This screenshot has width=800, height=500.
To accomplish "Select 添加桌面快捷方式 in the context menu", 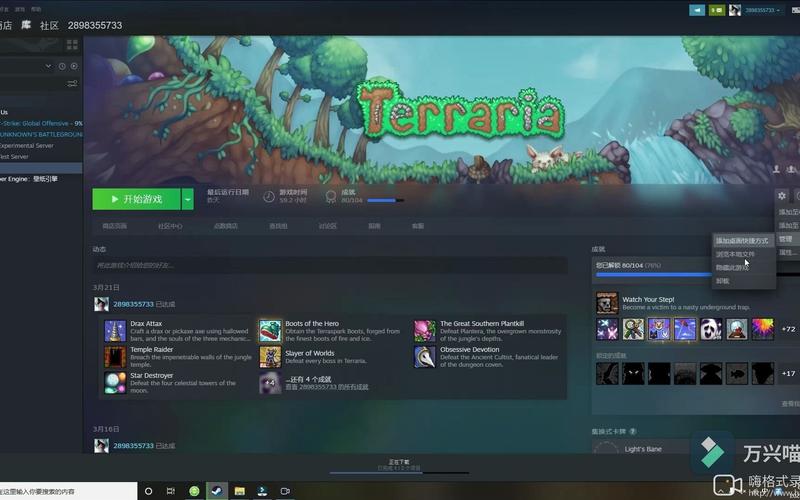I will tap(742, 241).
